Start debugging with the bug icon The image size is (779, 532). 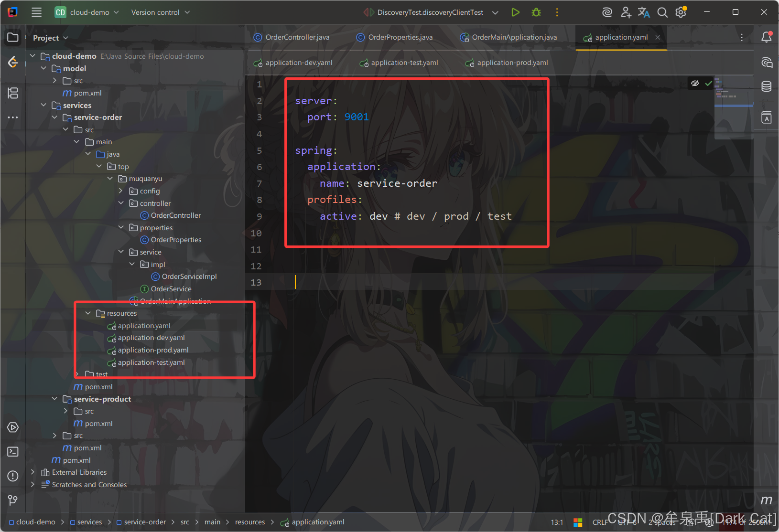(x=536, y=12)
